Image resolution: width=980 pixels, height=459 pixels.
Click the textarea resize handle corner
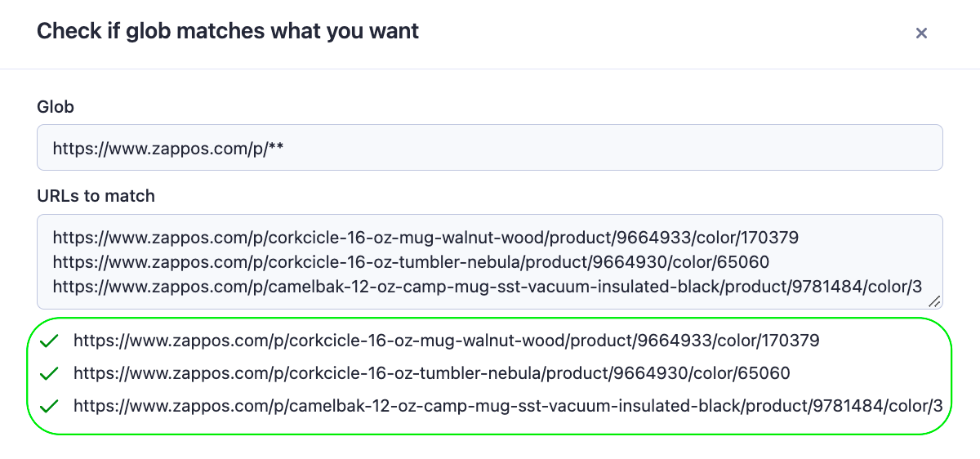934,301
